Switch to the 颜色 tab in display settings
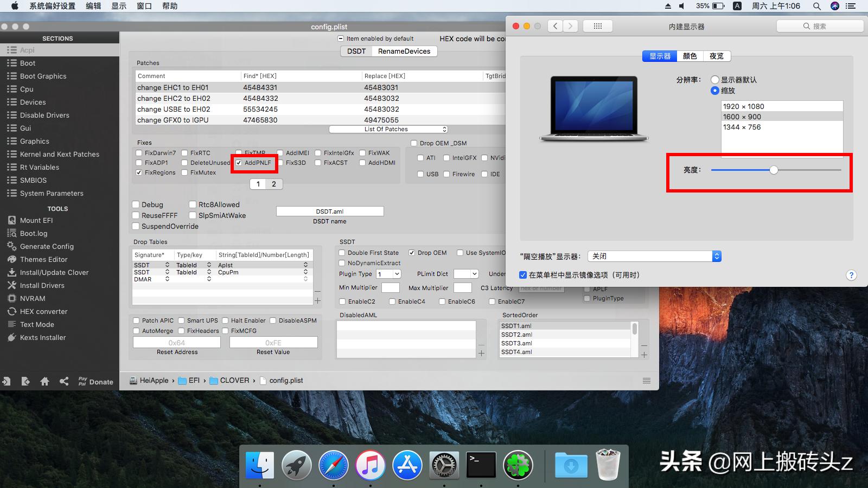The height and width of the screenshot is (488, 868). point(690,56)
